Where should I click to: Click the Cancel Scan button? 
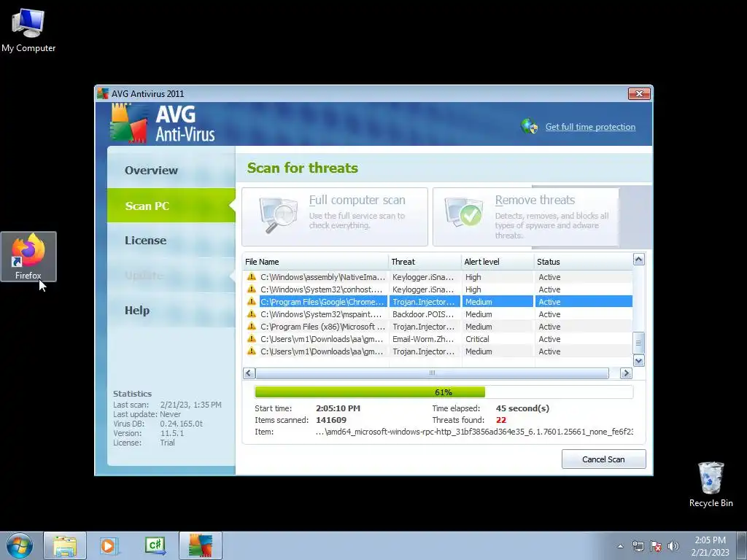click(x=603, y=459)
